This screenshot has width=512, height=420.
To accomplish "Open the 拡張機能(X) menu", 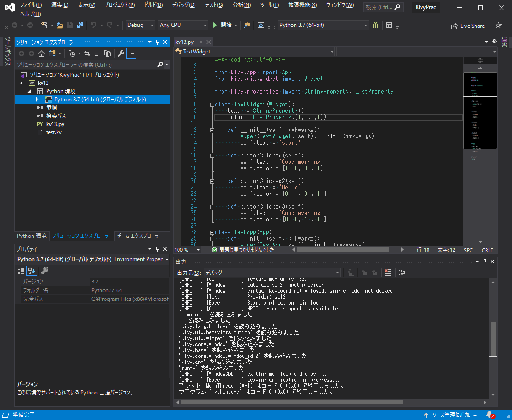I will tap(302, 5).
